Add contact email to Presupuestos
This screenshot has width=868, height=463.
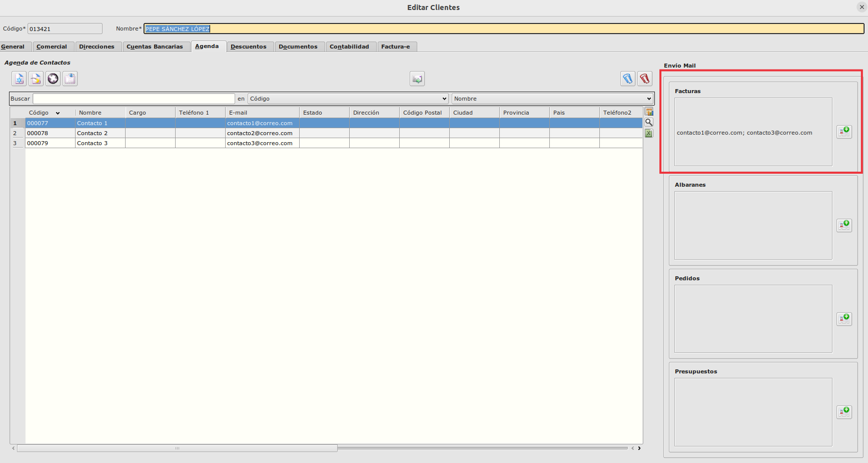coord(844,412)
